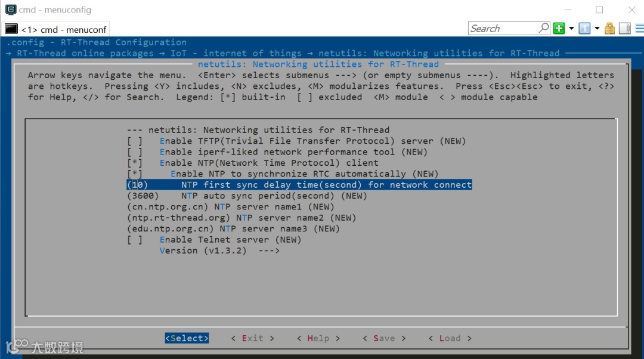Click the '.config - RT-Thread Configuration' title text
The height and width of the screenshot is (359, 644).
coord(97,42)
